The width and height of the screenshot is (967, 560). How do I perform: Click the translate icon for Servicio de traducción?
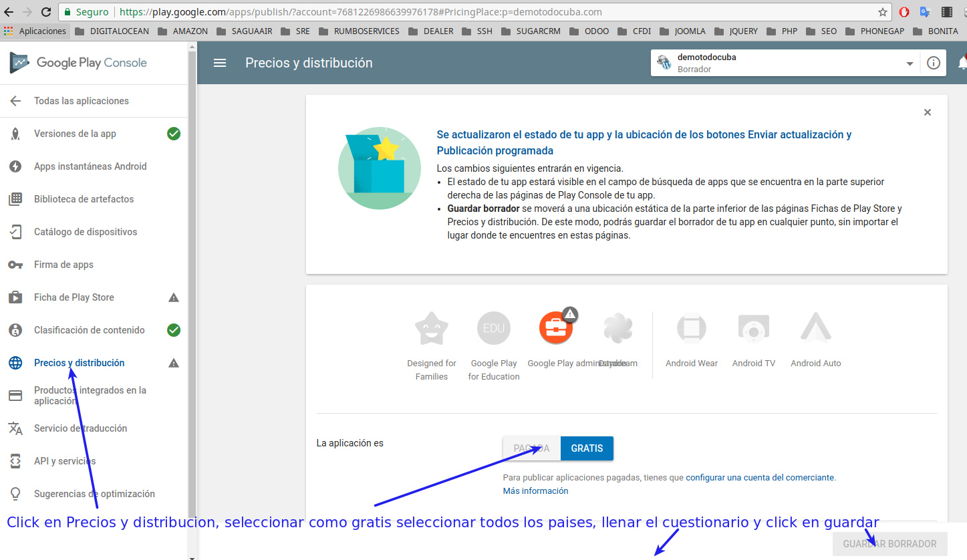[15, 428]
